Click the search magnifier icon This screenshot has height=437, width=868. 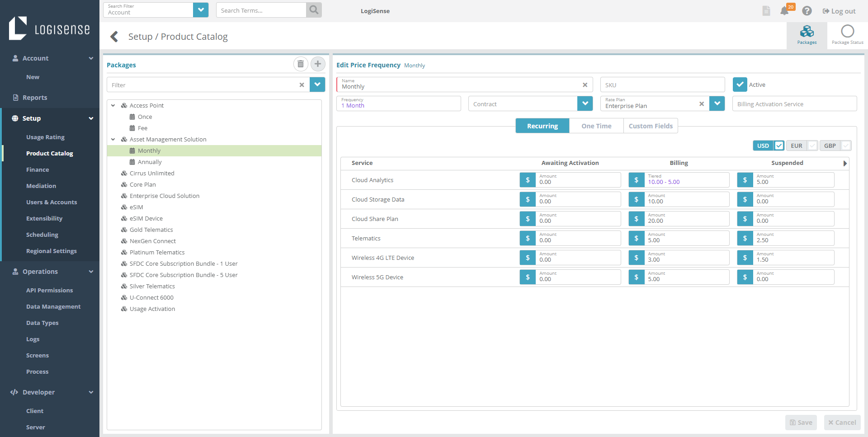click(314, 10)
